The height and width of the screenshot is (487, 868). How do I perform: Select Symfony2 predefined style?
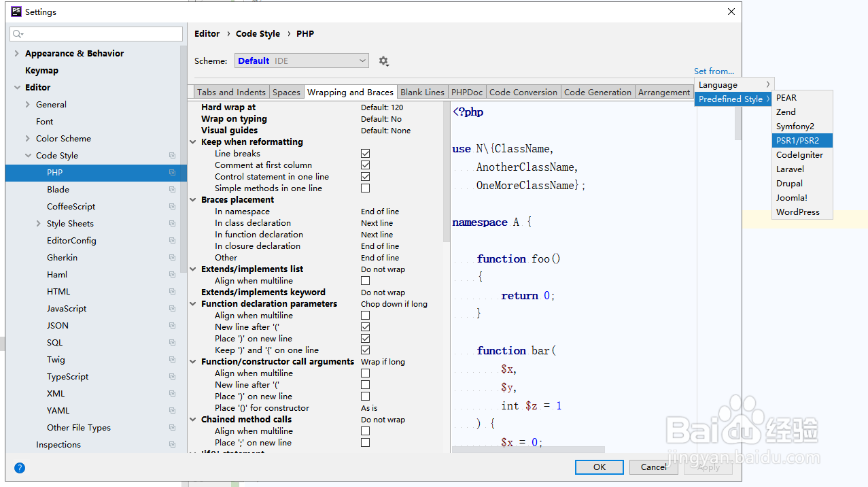pos(802,127)
